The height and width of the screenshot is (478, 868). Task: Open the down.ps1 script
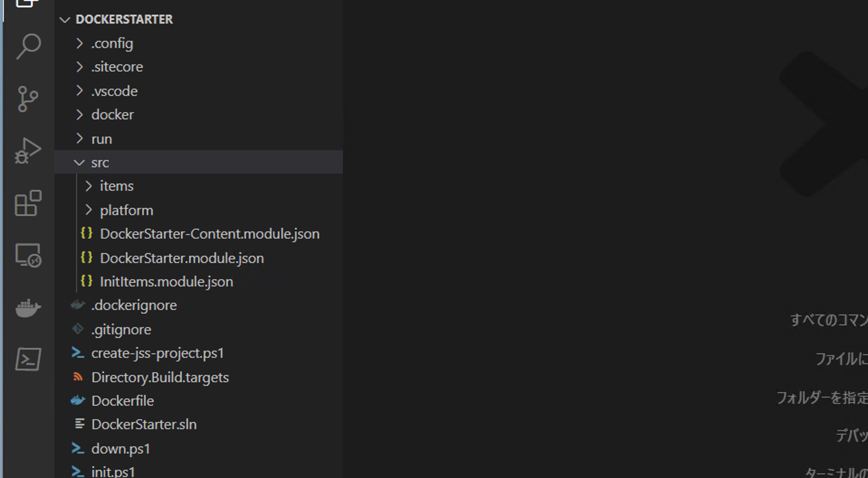pos(120,449)
